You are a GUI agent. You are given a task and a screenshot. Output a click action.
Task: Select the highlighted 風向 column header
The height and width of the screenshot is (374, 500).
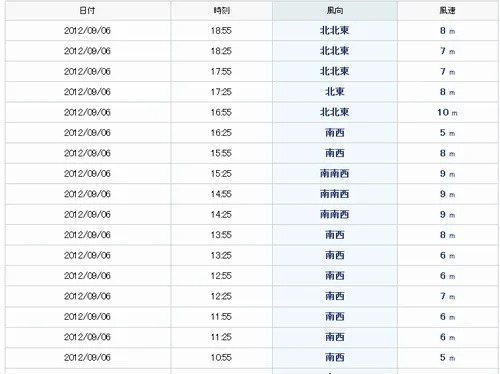coord(335,11)
